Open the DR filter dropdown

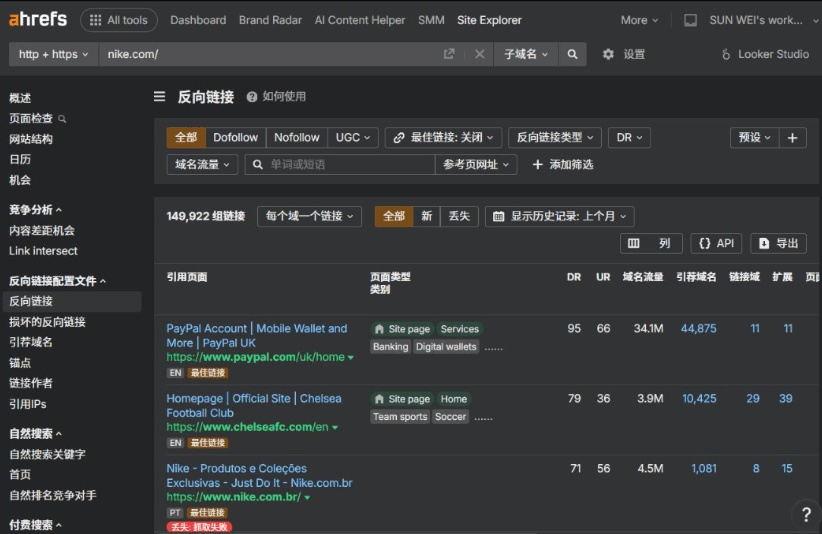click(629, 138)
